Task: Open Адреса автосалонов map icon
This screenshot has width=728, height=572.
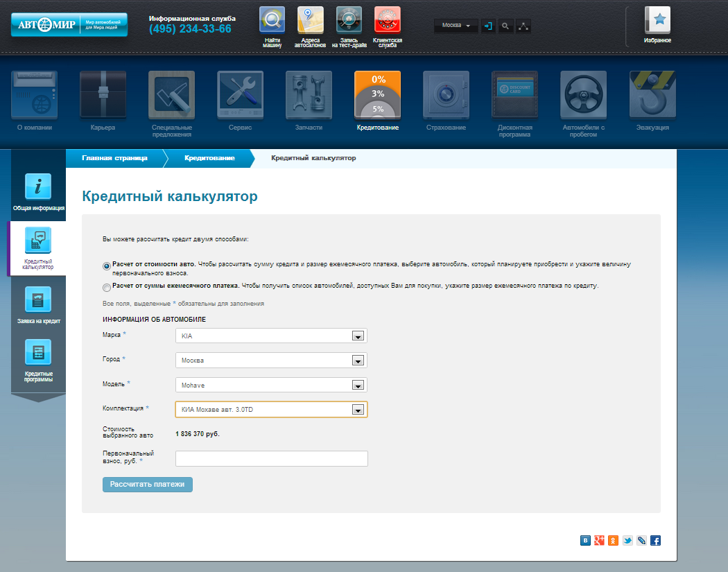Action: [310, 20]
